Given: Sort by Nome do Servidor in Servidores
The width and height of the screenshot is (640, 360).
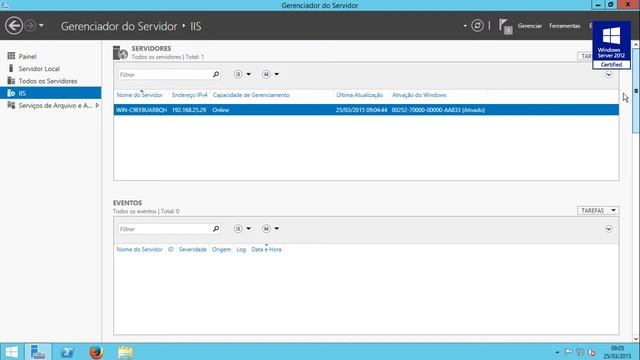Looking at the screenshot, I should (x=140, y=95).
